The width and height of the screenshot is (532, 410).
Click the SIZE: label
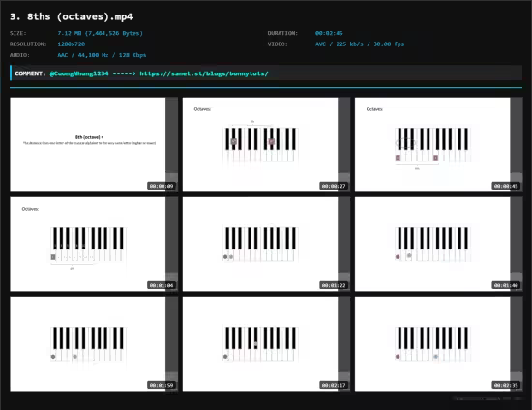(18, 33)
